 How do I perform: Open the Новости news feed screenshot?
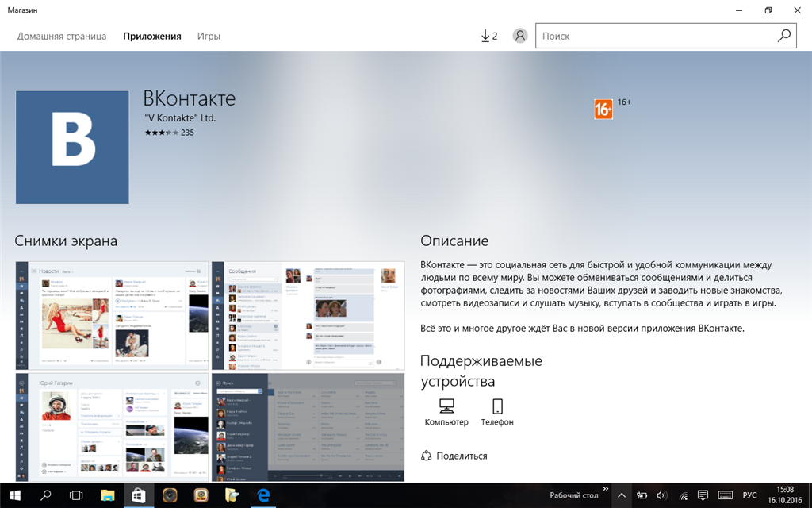(112, 315)
